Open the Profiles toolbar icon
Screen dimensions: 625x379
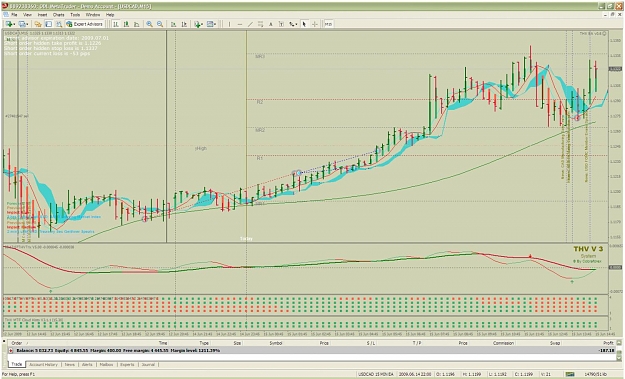click(23, 24)
